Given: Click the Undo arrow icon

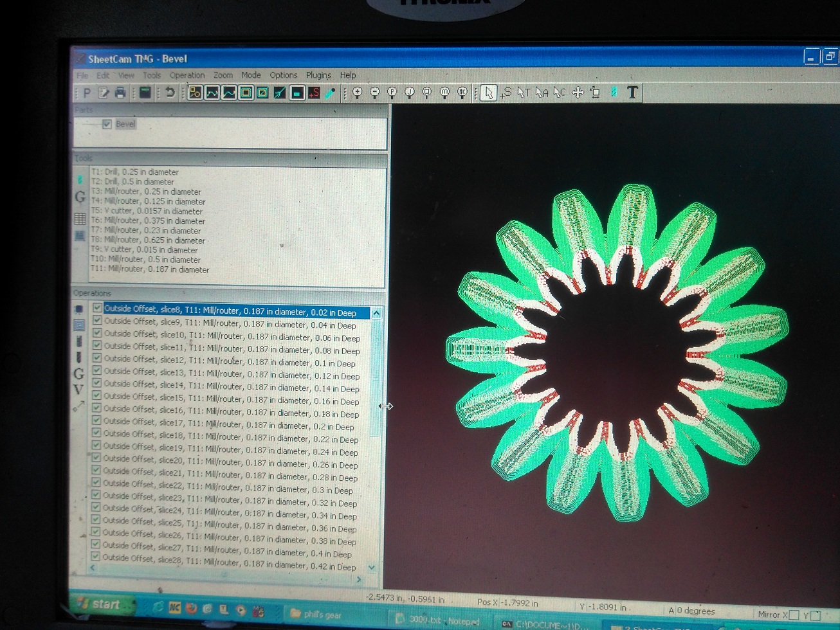Looking at the screenshot, I should coord(170,93).
